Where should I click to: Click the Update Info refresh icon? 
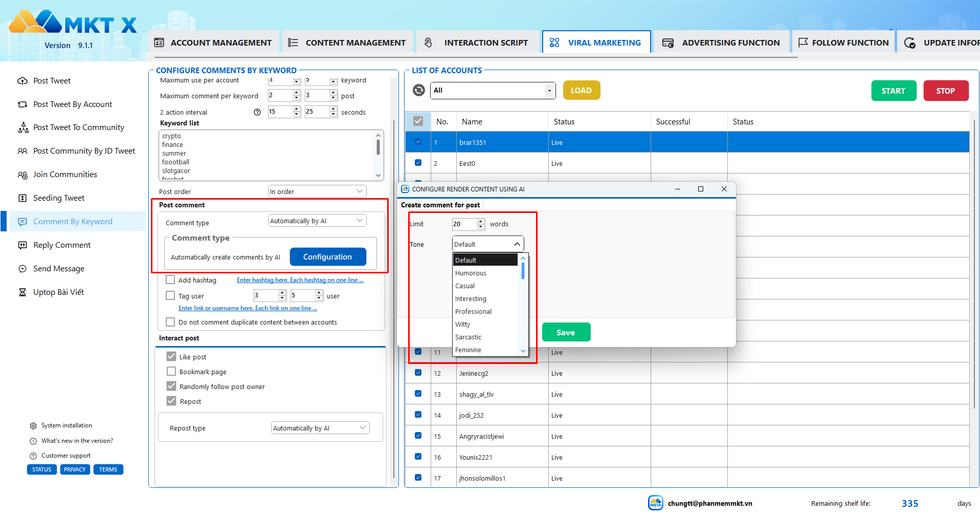coord(910,43)
